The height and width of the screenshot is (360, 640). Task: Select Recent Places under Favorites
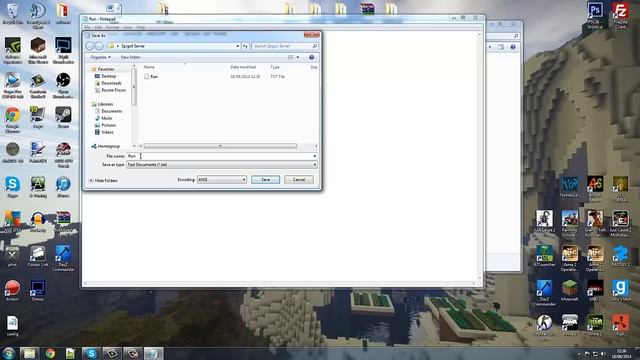[x=113, y=90]
